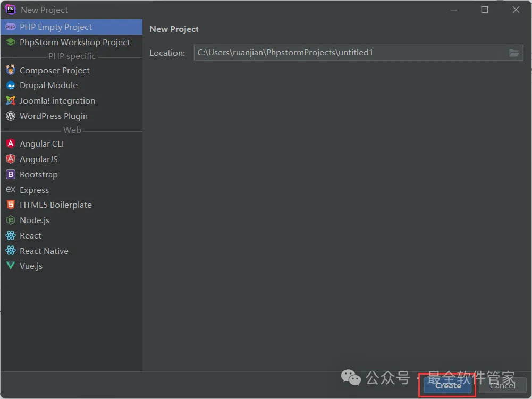Click the PhpStorm Workshop Project graduation-cap icon
This screenshot has height=399, width=532.
[x=11, y=42]
